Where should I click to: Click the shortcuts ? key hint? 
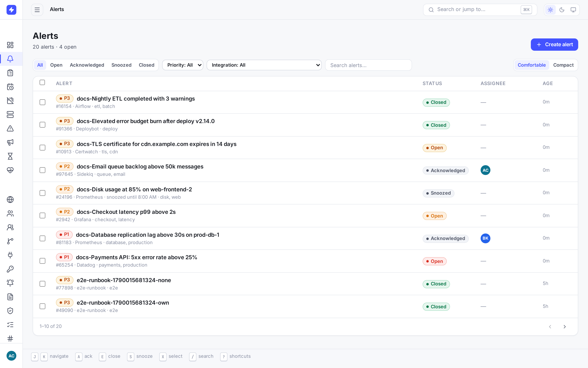tap(224, 357)
